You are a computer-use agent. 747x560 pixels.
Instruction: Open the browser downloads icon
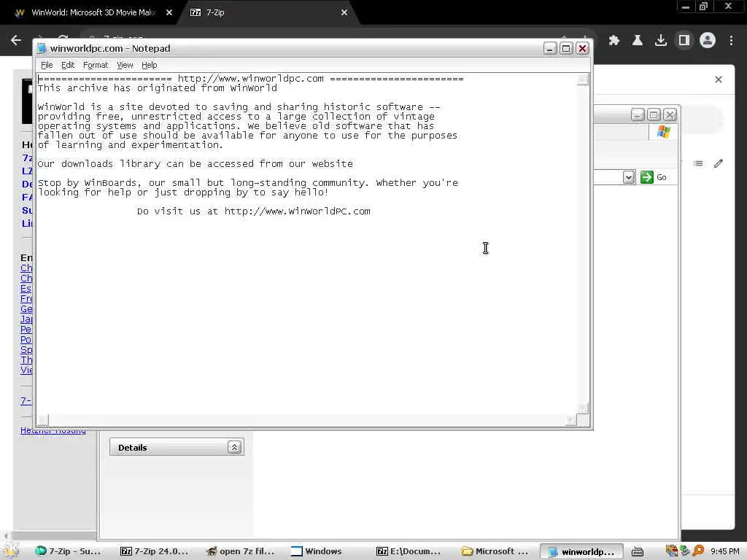661,41
